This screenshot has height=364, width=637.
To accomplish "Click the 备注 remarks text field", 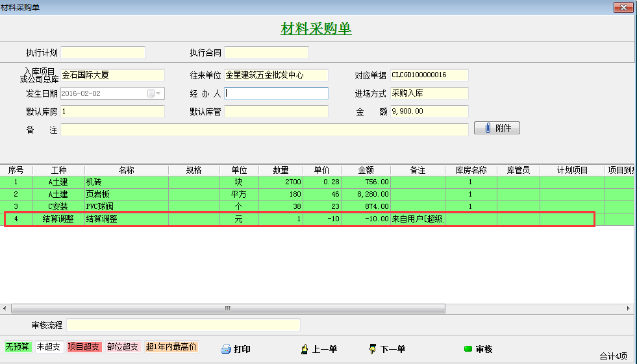I will [264, 130].
